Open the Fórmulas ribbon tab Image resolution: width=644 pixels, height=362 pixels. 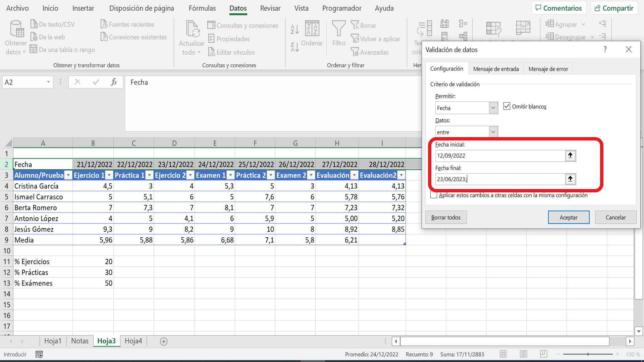pos(202,8)
